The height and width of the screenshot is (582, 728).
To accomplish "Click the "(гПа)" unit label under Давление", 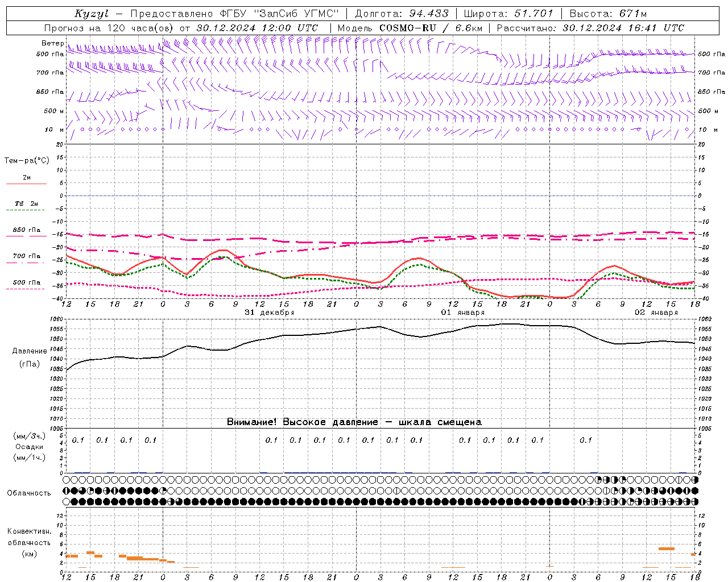I will coord(30,364).
